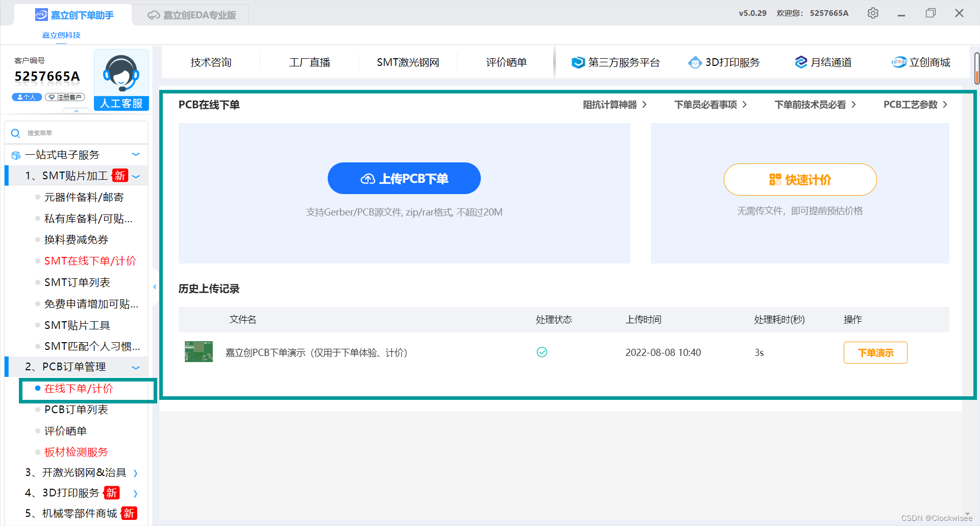Collapse the customer info panel arrow

click(77, 111)
